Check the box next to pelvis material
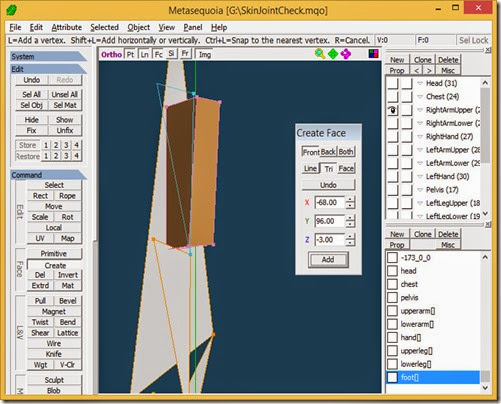 coord(393,297)
